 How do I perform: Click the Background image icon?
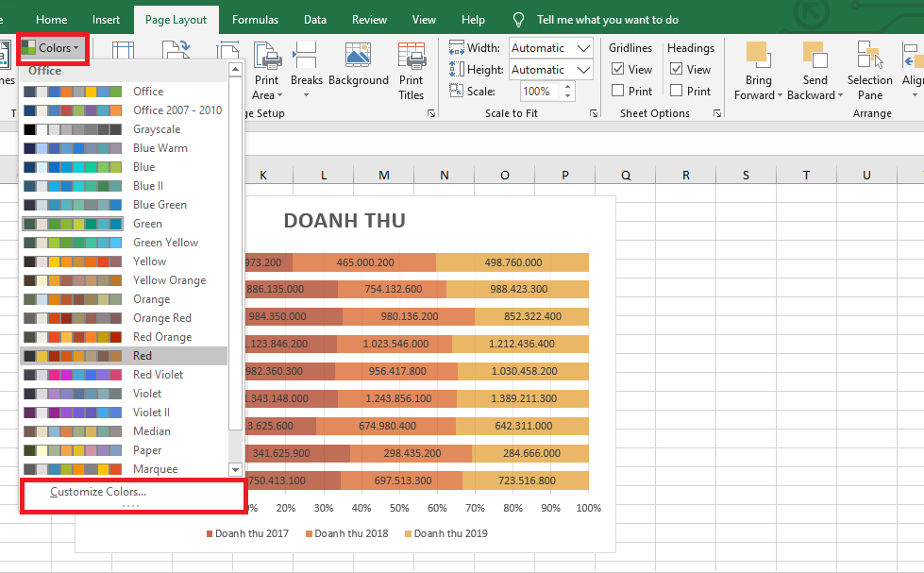pos(358,57)
